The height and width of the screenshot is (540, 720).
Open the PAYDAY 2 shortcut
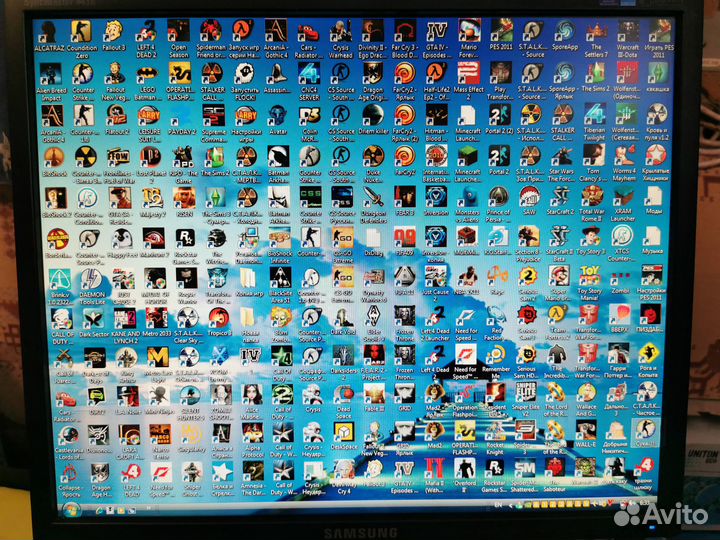coord(180,114)
